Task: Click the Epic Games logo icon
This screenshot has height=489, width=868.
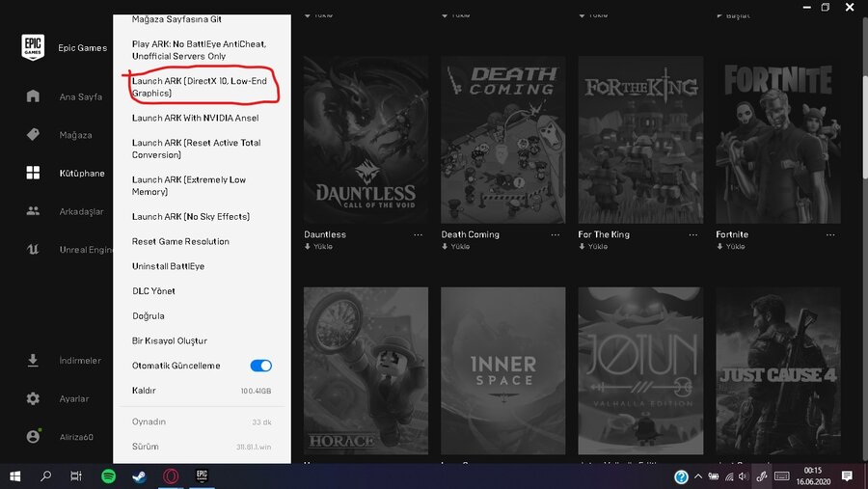Action: (x=33, y=47)
